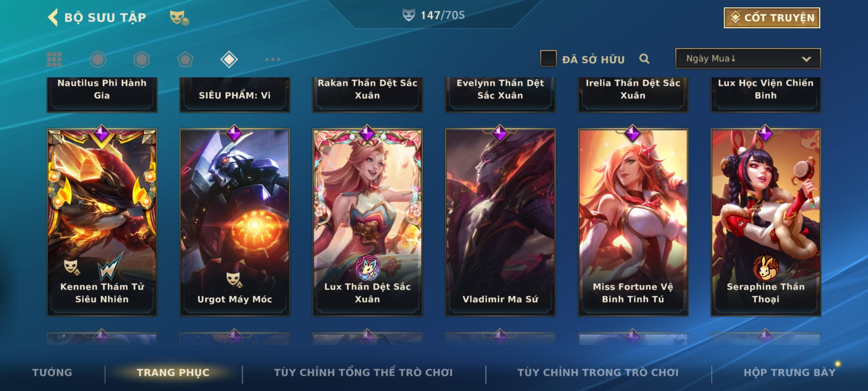Switch to the Tướng tab

coord(52,372)
